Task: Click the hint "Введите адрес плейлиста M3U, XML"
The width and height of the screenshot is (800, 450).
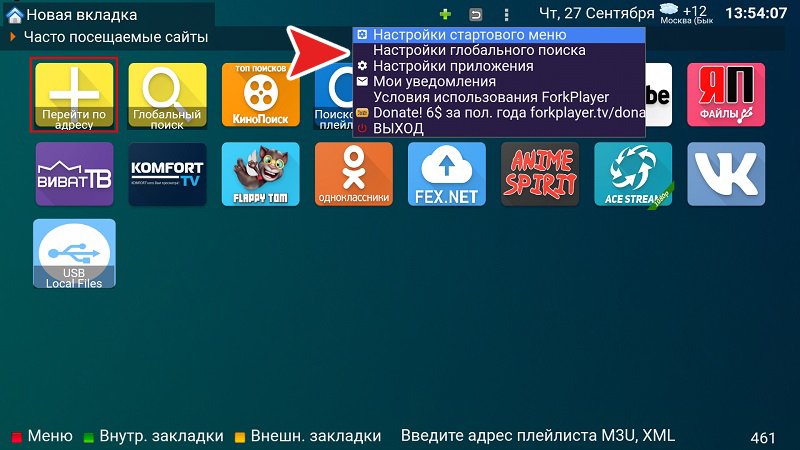Action: point(538,436)
